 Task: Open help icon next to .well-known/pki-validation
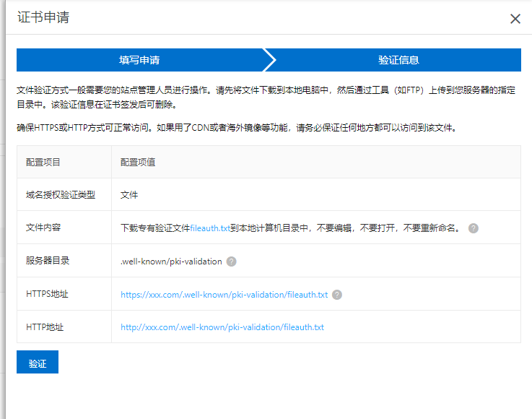[x=232, y=262]
